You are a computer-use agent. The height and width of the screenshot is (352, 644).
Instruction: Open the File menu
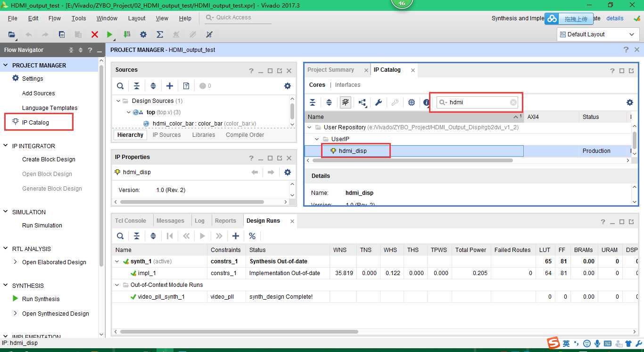click(13, 18)
